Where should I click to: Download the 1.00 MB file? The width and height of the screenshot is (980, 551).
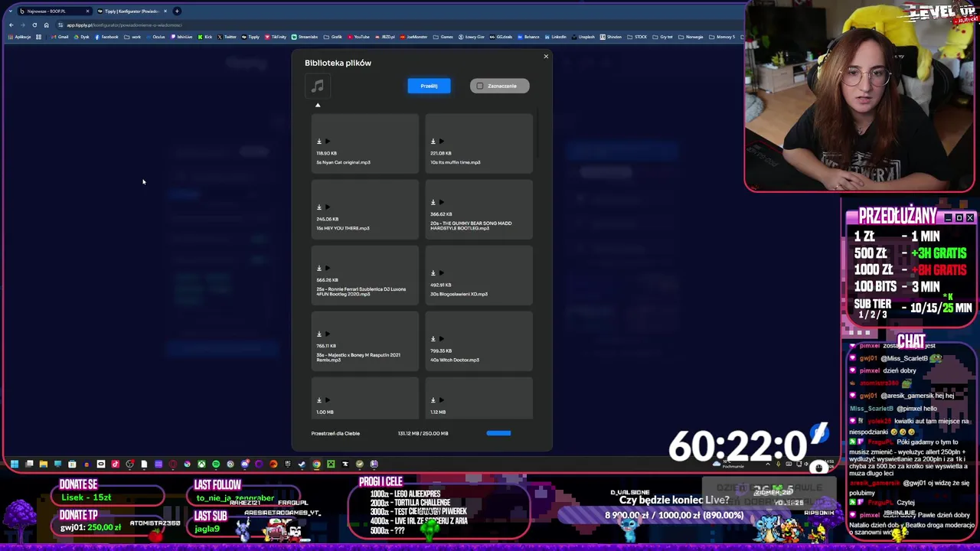tap(319, 400)
